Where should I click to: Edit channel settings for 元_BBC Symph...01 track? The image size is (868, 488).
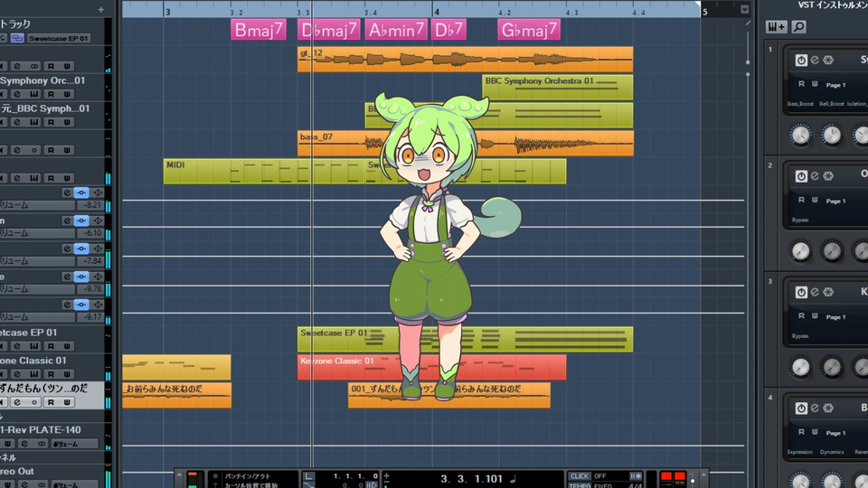(x=17, y=122)
